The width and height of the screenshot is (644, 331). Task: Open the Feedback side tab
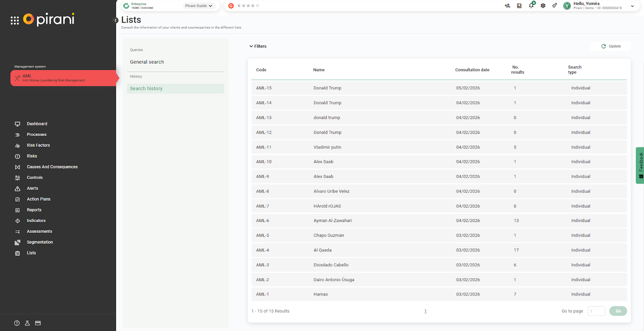pos(640,165)
